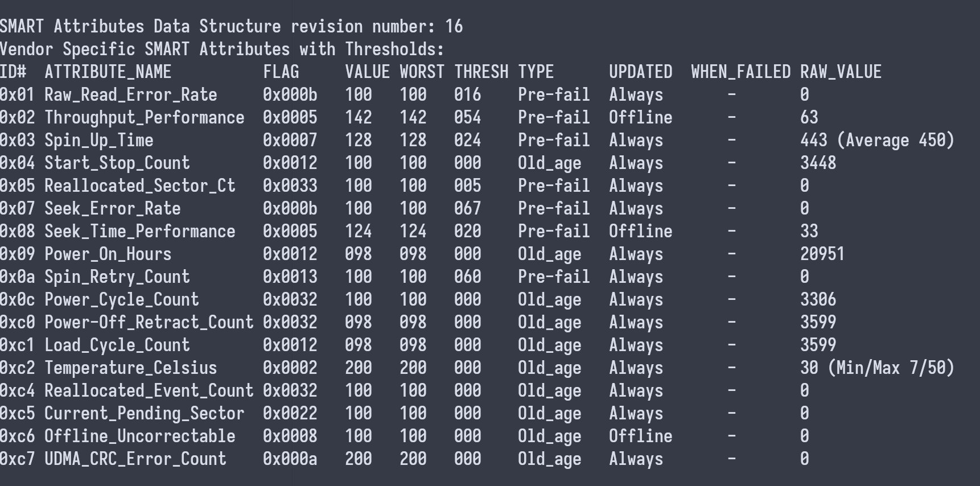Click the Power_On_Hours raw value 20951
Image resolution: width=980 pixels, height=486 pixels.
coord(822,254)
